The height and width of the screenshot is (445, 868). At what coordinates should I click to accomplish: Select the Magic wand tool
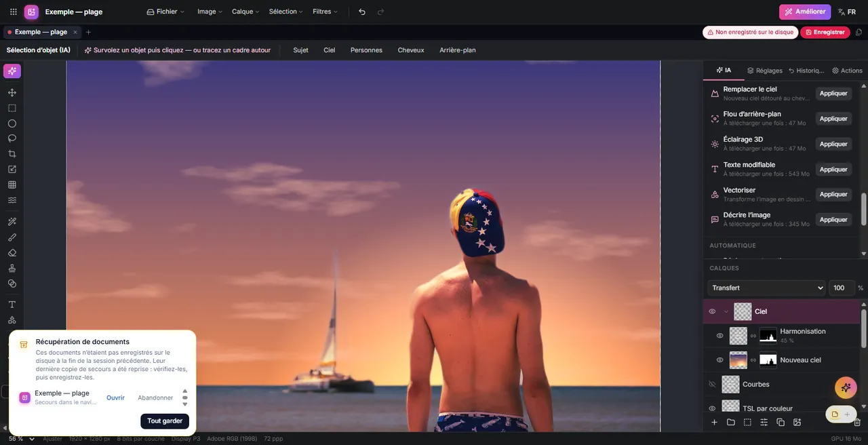(12, 222)
